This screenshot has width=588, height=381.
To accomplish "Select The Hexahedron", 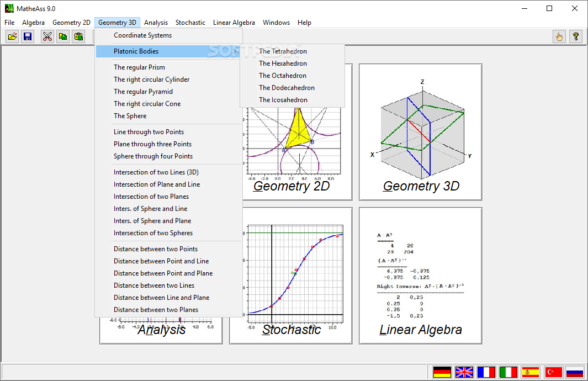I will (x=292, y=64).
